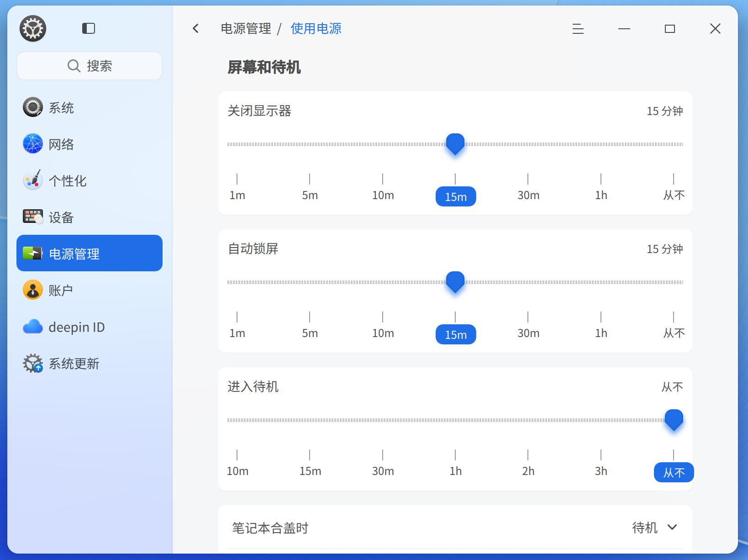Set 自动锁屏 to 从不

[x=674, y=333]
